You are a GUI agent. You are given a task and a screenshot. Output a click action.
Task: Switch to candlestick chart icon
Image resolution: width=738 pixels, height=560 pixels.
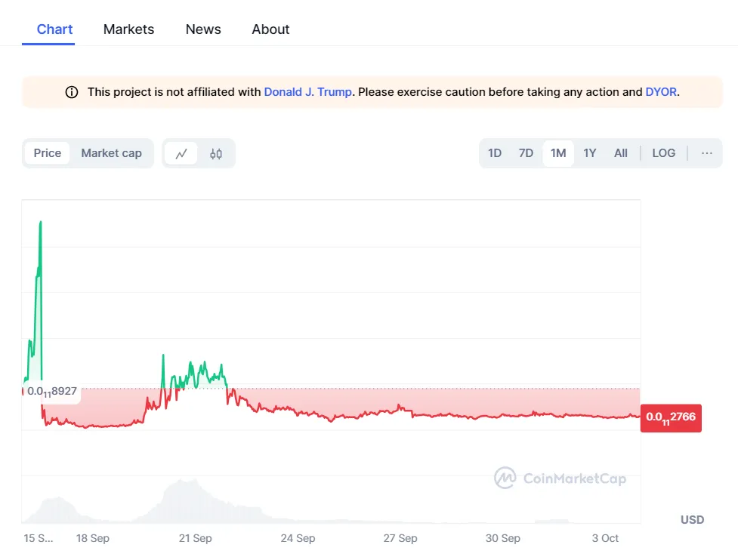point(216,153)
